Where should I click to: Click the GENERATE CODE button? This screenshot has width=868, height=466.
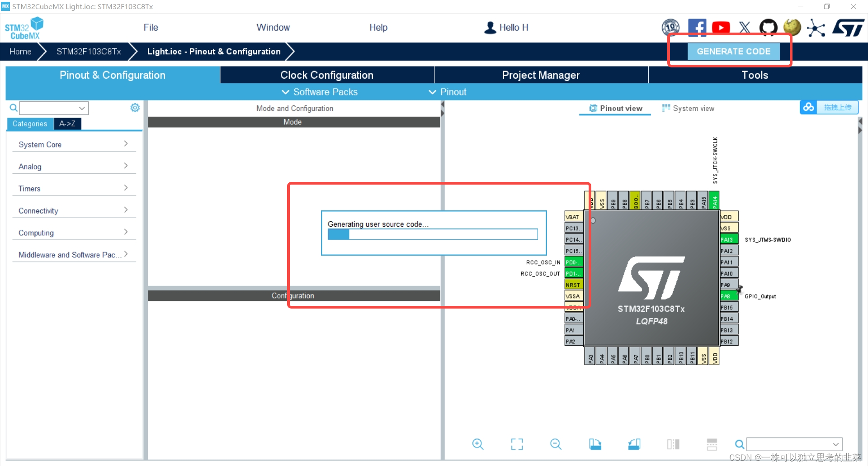pos(733,51)
